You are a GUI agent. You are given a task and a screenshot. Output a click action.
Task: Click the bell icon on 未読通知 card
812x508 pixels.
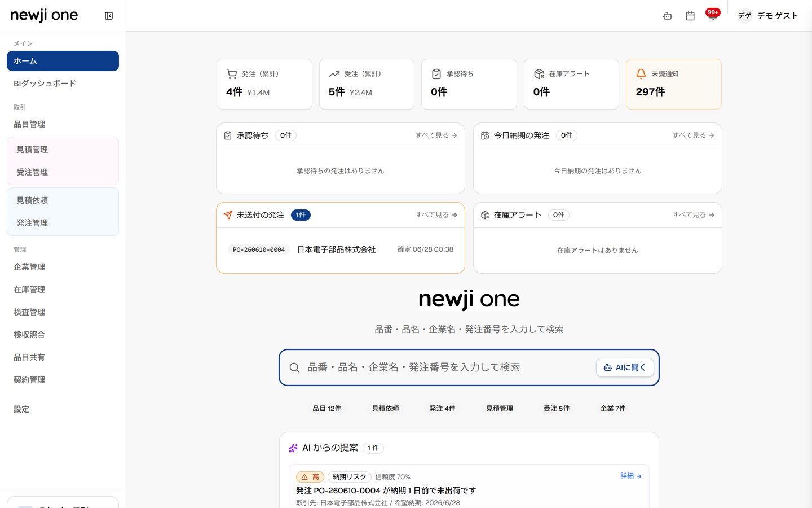tap(641, 74)
